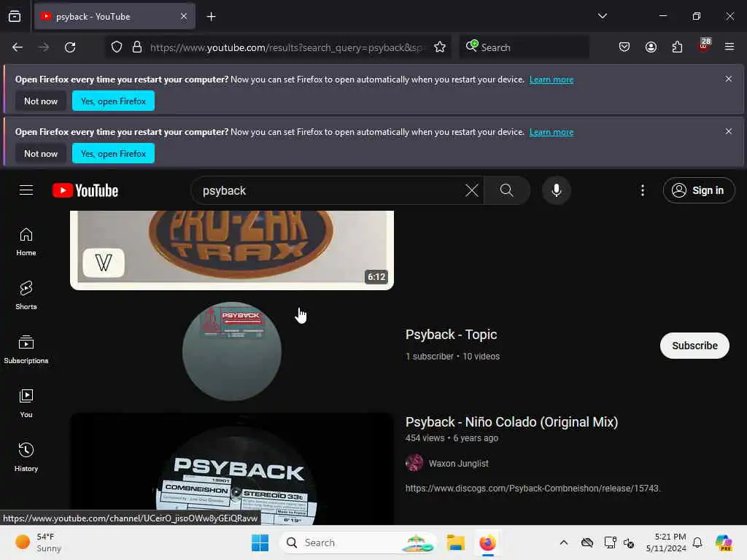This screenshot has width=747, height=560.
Task: Open Home in the YouTube sidebar
Action: [x=26, y=242]
